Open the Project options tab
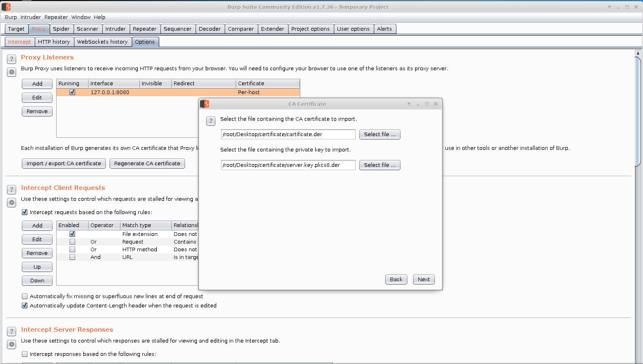The width and height of the screenshot is (643, 364). [310, 29]
